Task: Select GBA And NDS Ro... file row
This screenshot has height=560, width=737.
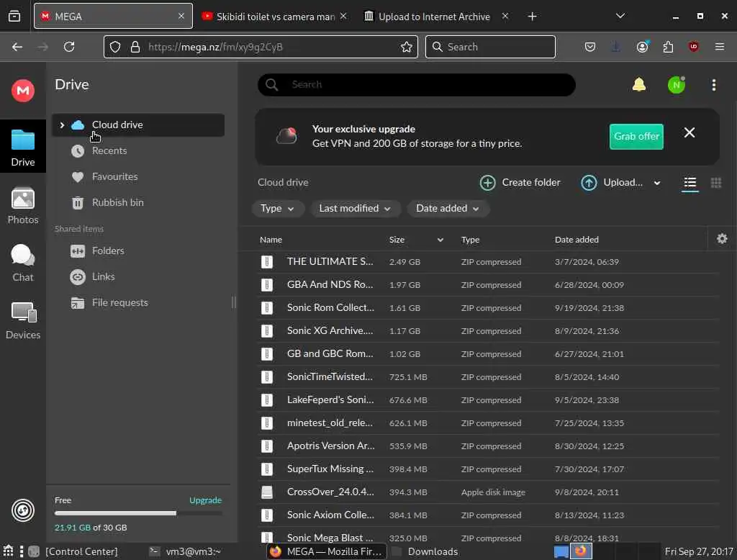Action: 487,285
